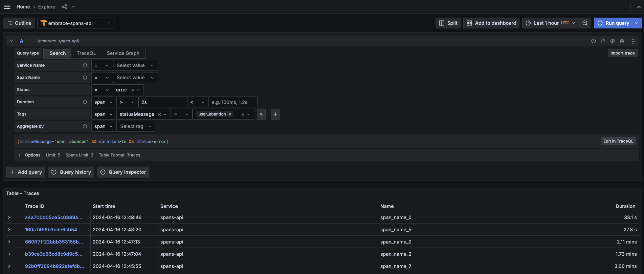
Task: Expand the trace row a4a700b05ce5c0889a
Action: [x=9, y=217]
